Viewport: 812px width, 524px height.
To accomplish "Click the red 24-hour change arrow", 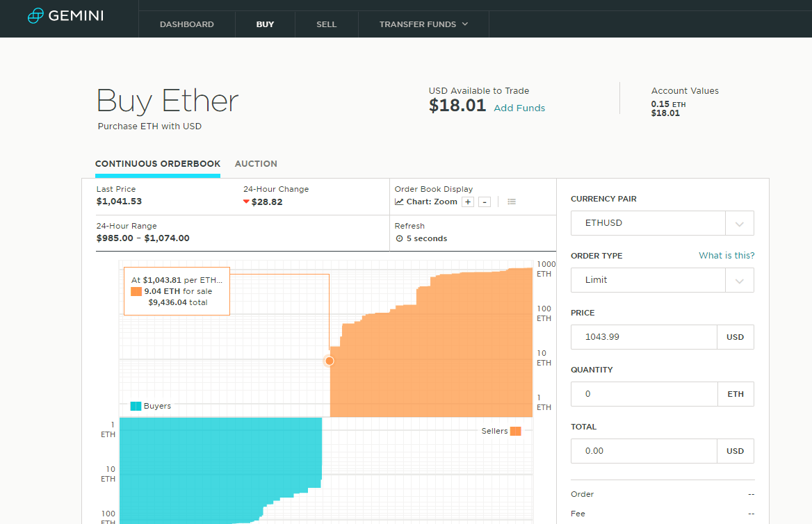I will point(247,202).
